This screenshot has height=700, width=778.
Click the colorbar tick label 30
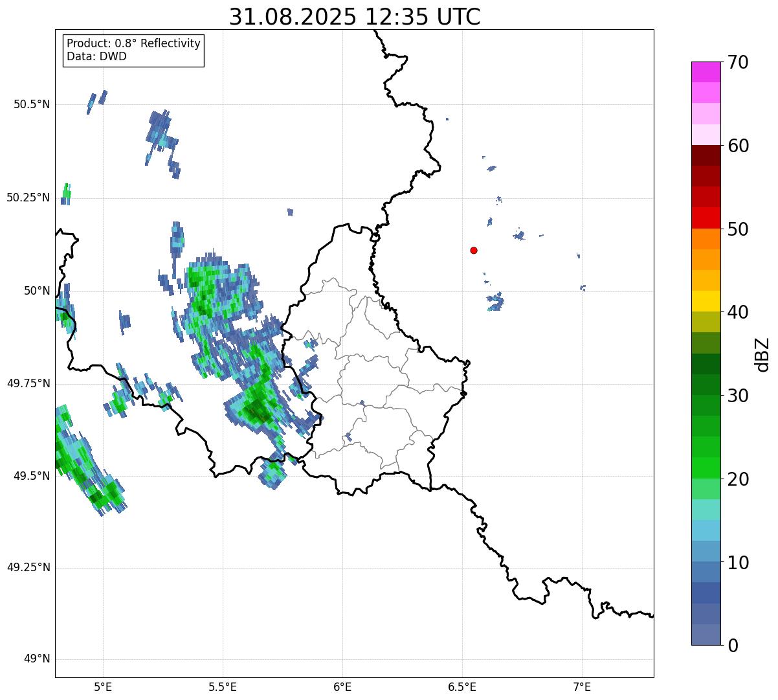[739, 396]
